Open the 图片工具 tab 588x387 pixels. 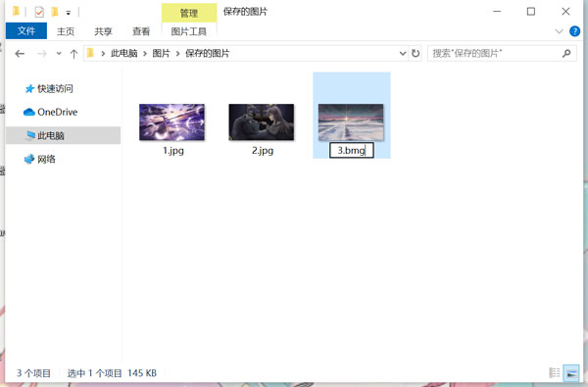tap(189, 31)
